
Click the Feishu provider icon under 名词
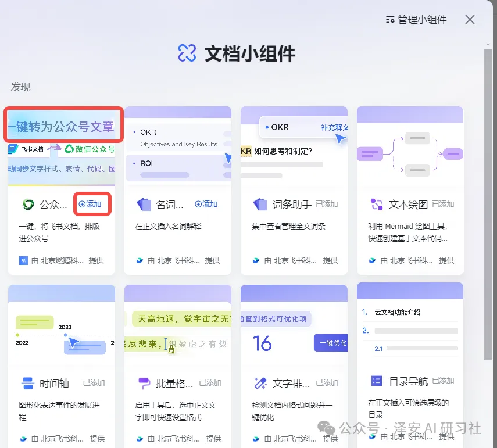tap(140, 260)
